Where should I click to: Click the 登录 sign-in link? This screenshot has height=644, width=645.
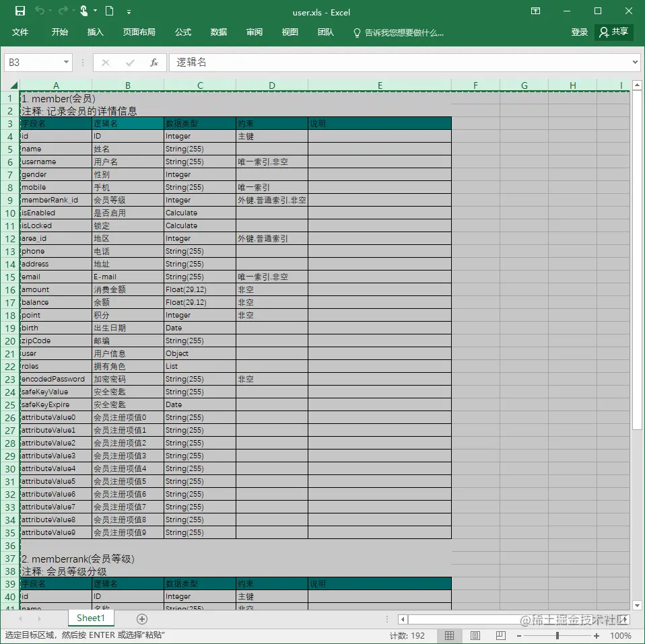(579, 32)
